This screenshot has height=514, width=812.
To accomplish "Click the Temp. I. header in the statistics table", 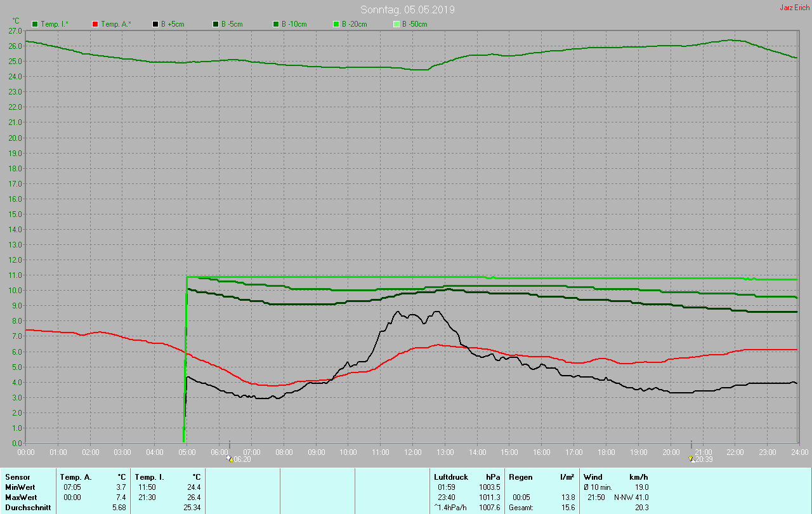I will [x=150, y=477].
